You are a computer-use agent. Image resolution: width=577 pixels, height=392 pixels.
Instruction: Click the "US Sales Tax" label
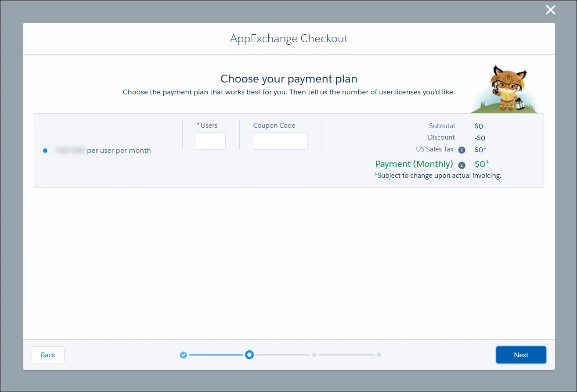click(435, 149)
